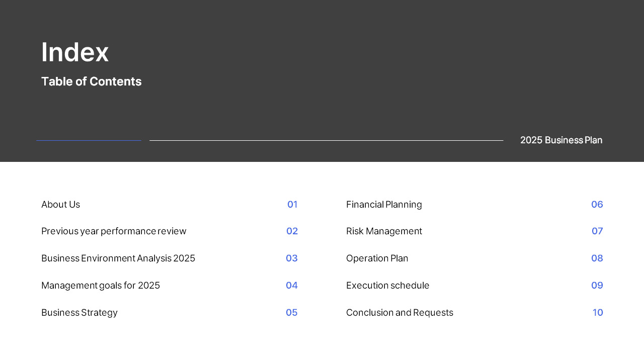The width and height of the screenshot is (644, 362).
Task: Open the About Us section entry
Action: point(60,205)
